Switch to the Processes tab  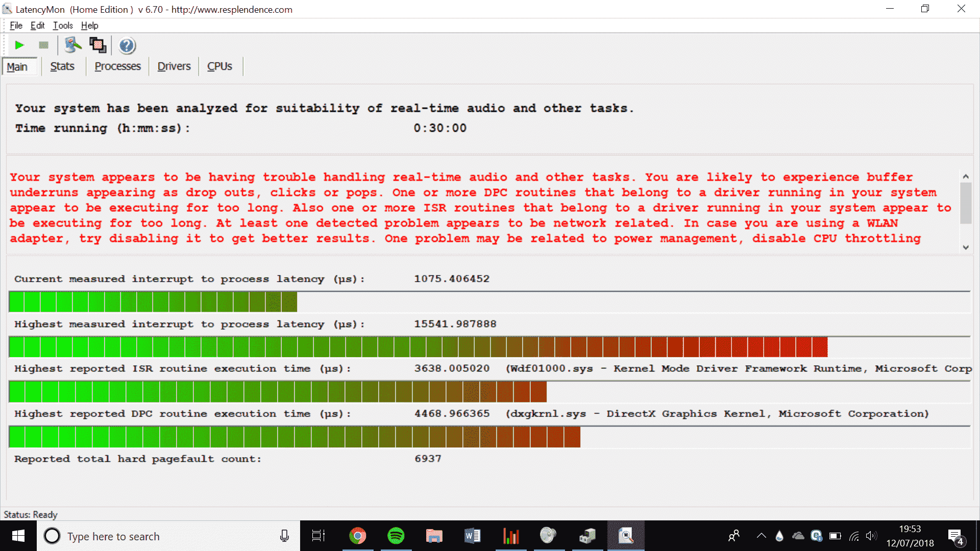pyautogui.click(x=117, y=66)
